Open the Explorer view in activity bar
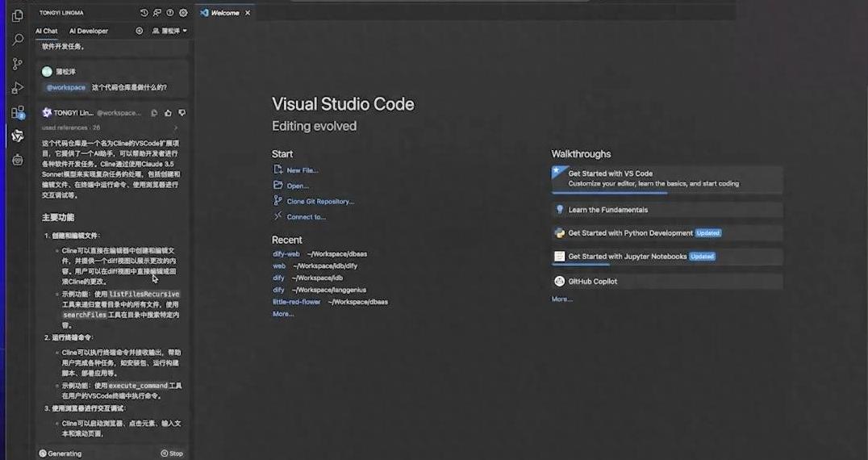The height and width of the screenshot is (460, 868). (x=17, y=15)
